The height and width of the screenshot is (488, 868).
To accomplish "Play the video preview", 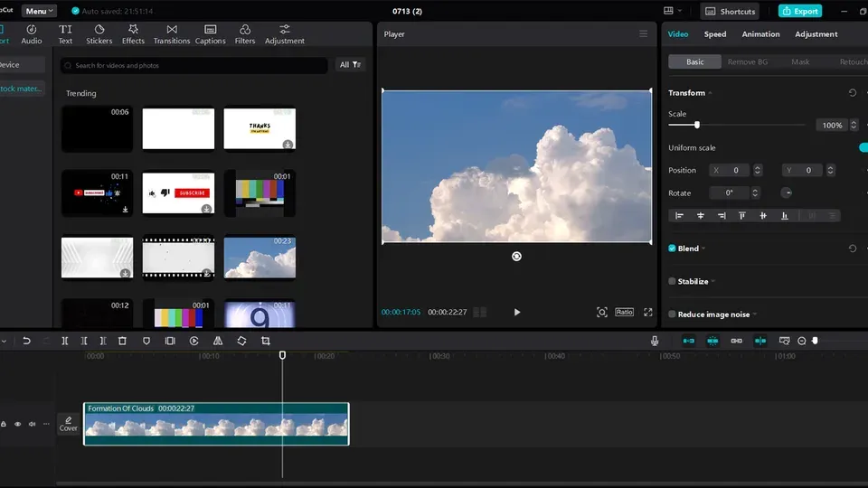I will [x=516, y=312].
